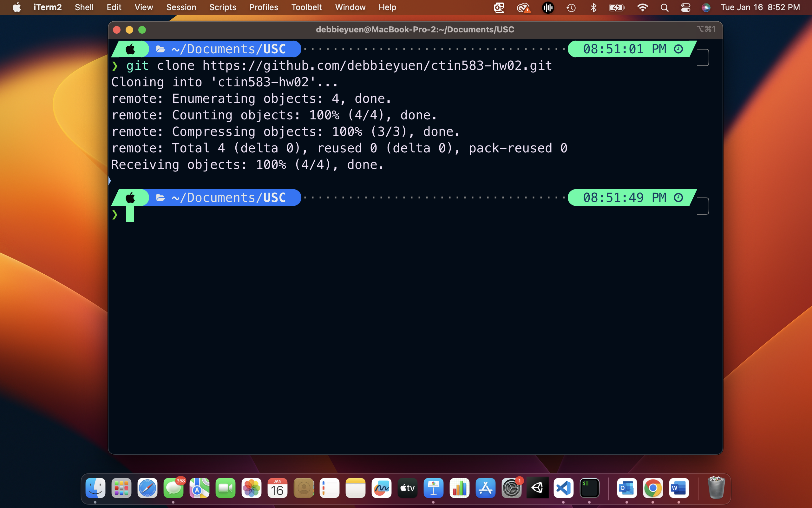Click the "Receiving objects: 100% (4/4), done." line

(247, 165)
